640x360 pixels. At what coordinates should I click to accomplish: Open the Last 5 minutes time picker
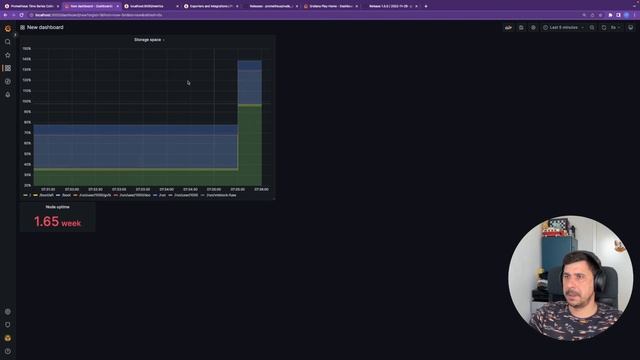click(x=563, y=27)
